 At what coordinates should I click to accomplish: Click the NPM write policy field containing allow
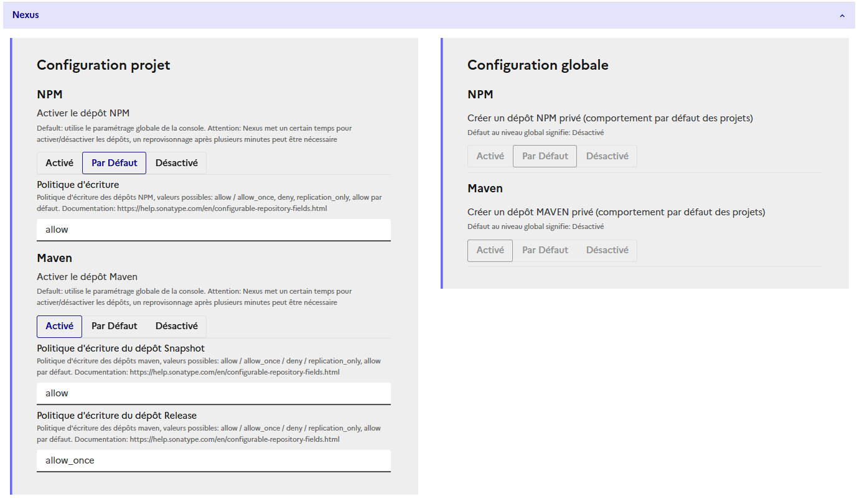tap(213, 230)
